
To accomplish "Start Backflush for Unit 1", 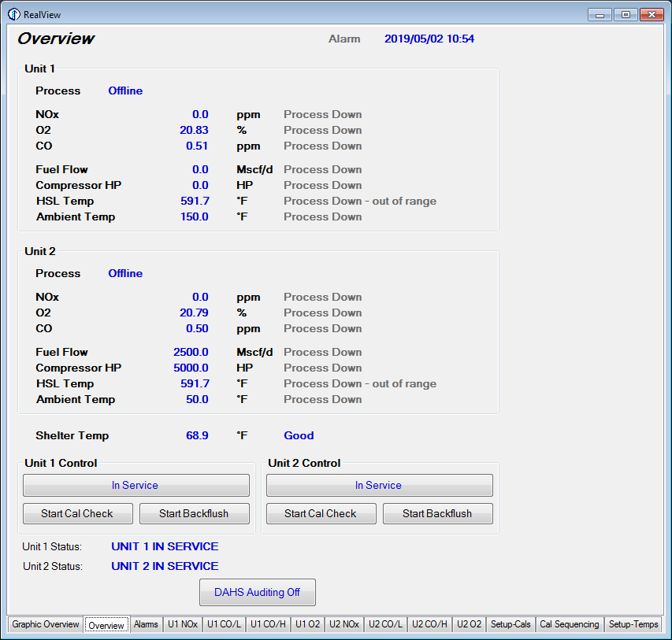I will 194,513.
